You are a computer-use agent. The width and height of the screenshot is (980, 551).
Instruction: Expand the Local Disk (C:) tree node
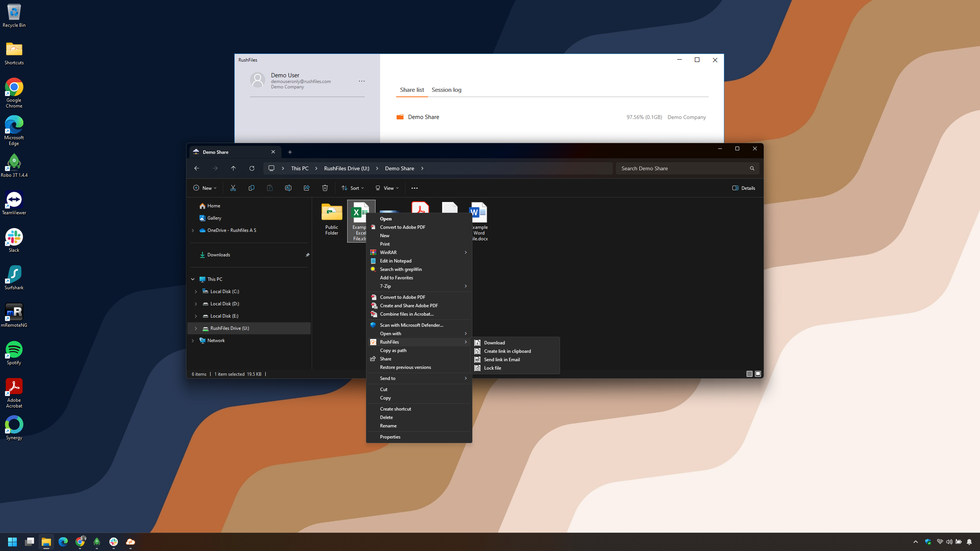pyautogui.click(x=196, y=292)
